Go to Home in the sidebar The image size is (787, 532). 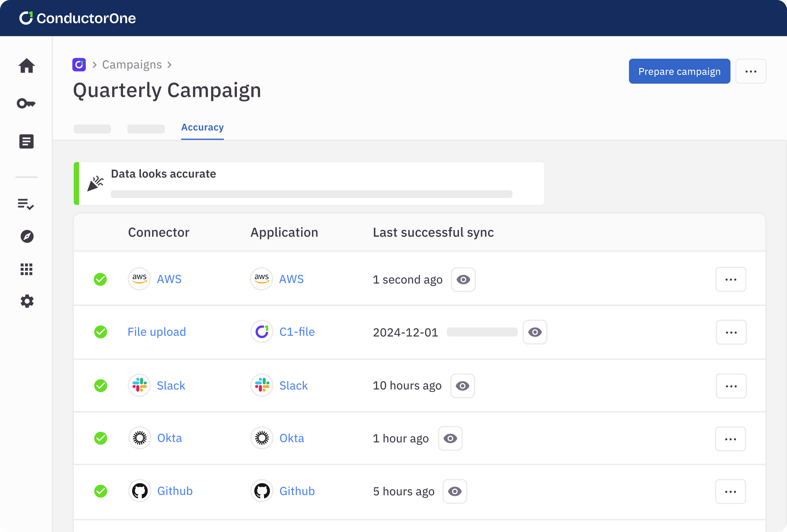pos(26,66)
